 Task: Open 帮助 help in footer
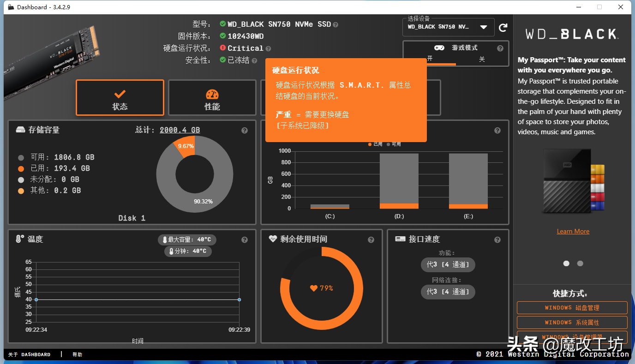(x=77, y=355)
